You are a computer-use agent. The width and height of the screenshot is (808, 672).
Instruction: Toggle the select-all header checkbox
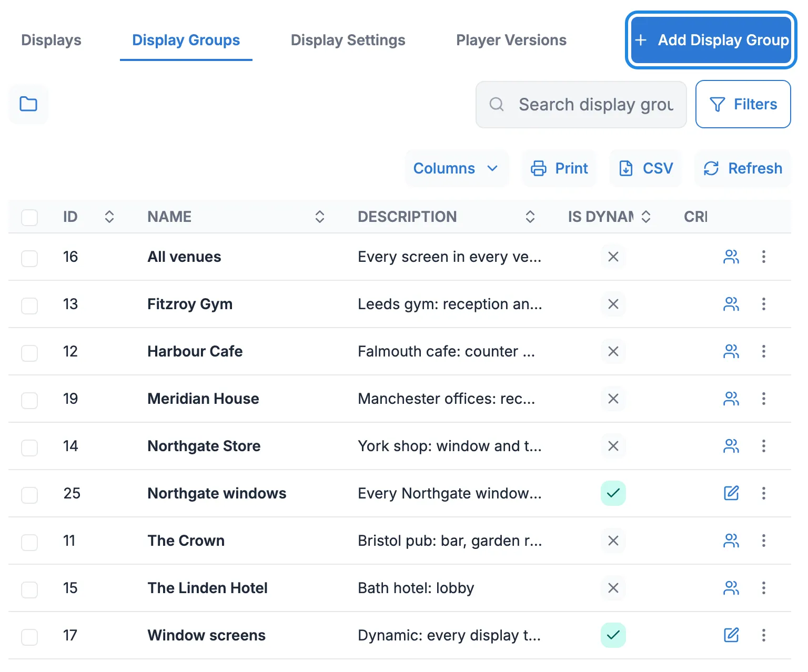tap(29, 217)
